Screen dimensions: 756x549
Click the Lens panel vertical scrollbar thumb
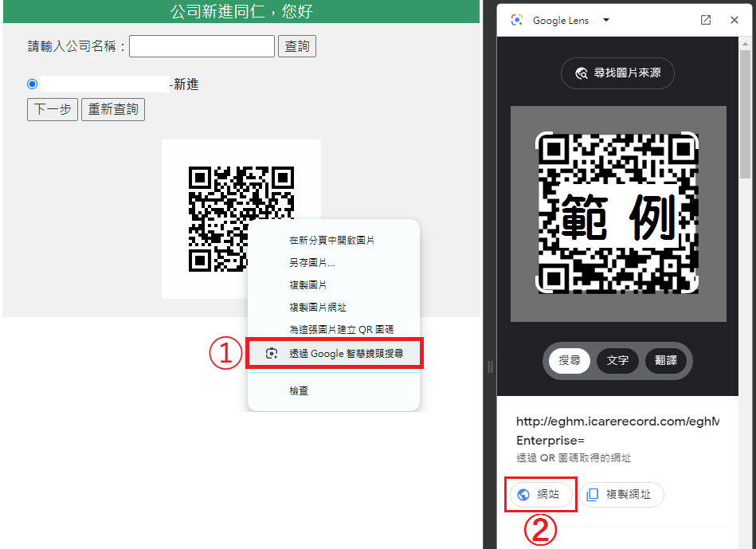(x=745, y=113)
